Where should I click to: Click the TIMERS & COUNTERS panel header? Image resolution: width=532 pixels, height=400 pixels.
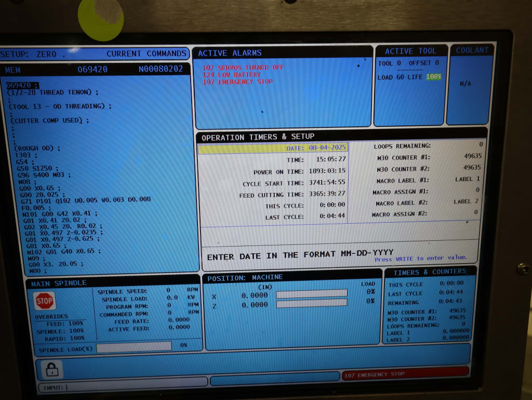point(430,272)
